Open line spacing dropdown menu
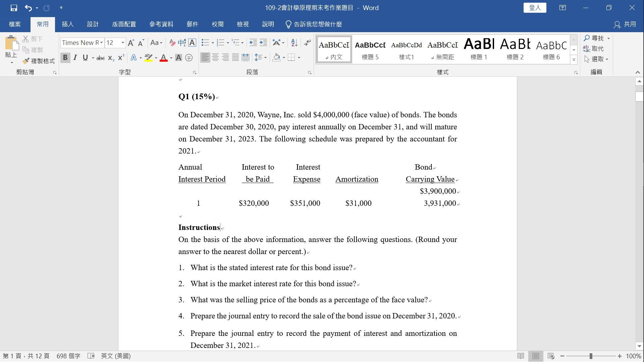 tap(260, 58)
